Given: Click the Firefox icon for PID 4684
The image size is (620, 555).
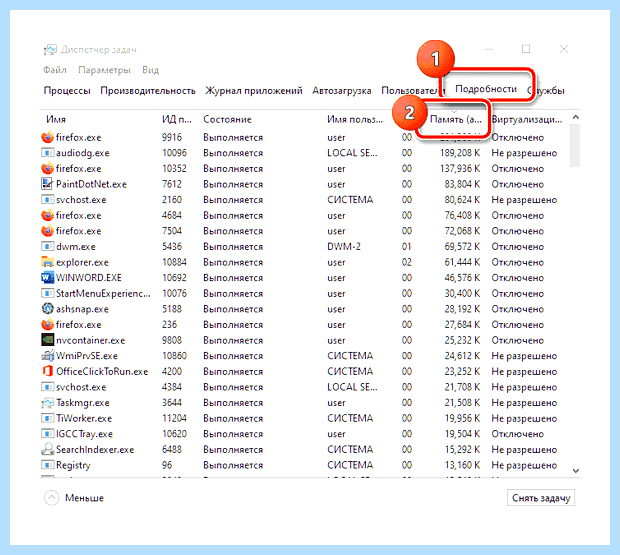Looking at the screenshot, I should (47, 215).
